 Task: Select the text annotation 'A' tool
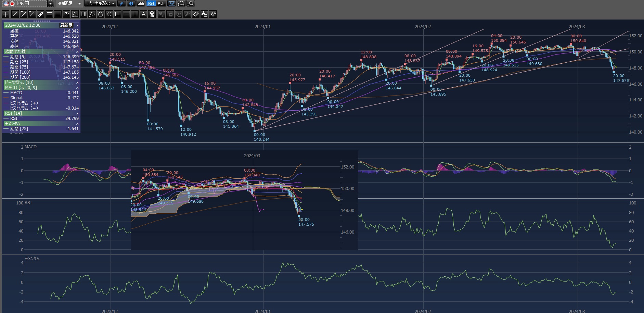point(143,14)
